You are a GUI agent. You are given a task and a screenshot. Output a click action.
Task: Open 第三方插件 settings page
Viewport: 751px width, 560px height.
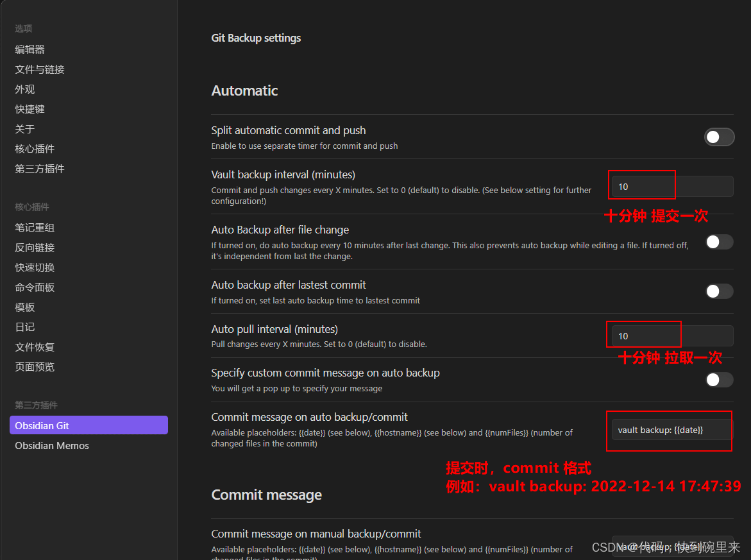pyautogui.click(x=40, y=169)
